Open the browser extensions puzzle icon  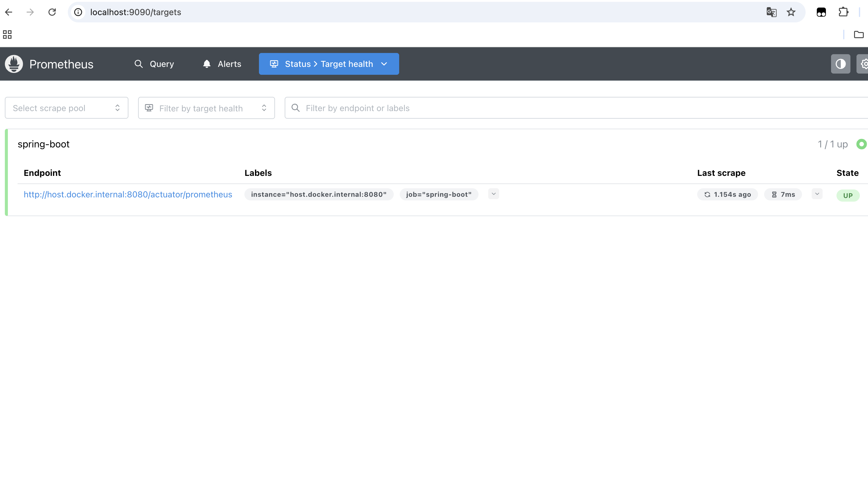pyautogui.click(x=843, y=12)
